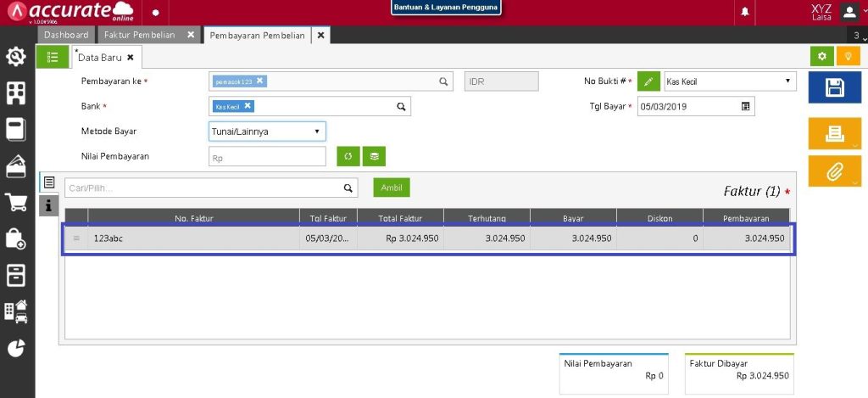
Task: Click the drag handle of row 123abc
Action: coord(76,238)
